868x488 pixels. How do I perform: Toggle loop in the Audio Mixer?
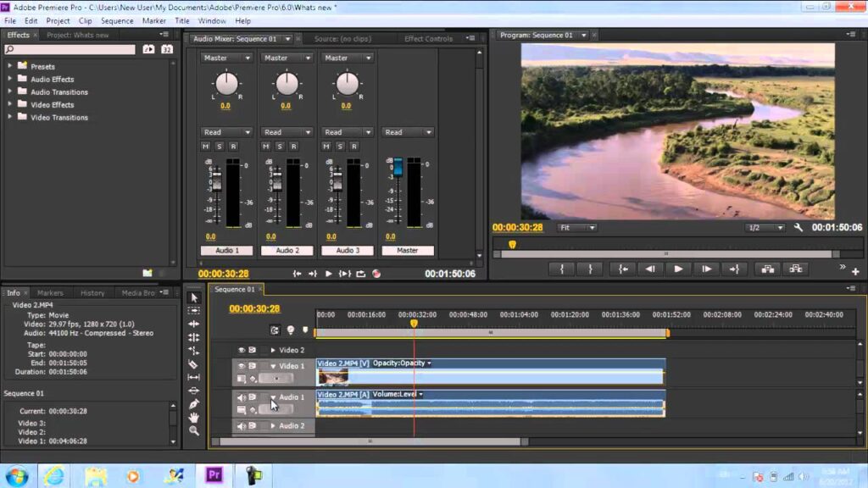tap(361, 274)
